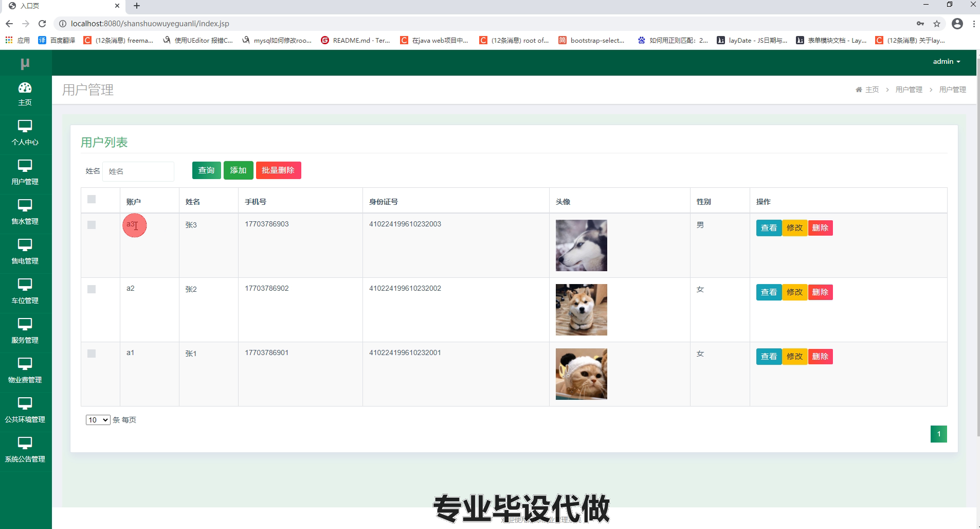Open 公共环境管理 monitor icon in sidebar
The image size is (980, 529).
click(25, 403)
